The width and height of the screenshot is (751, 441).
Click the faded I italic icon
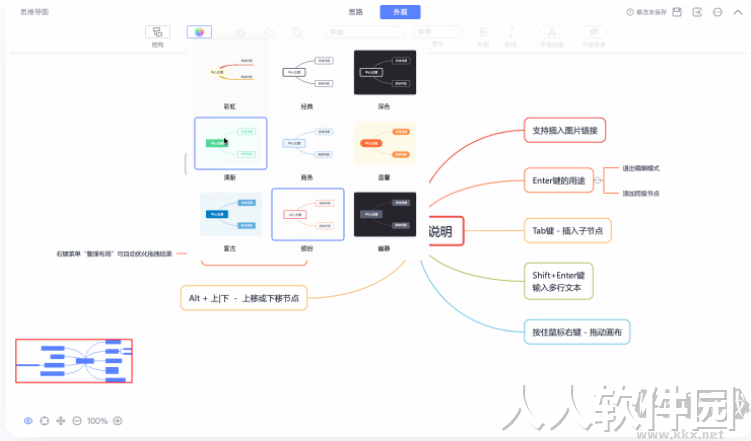click(511, 32)
